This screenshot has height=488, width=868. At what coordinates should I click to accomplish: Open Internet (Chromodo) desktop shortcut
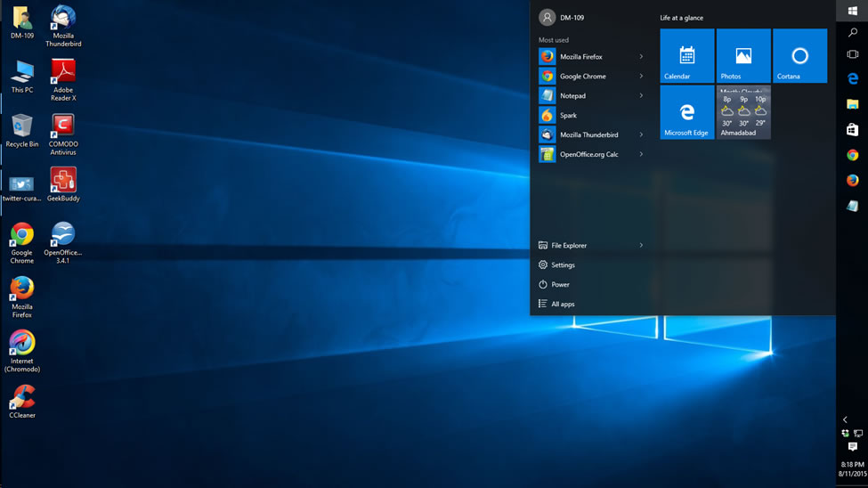click(x=22, y=351)
